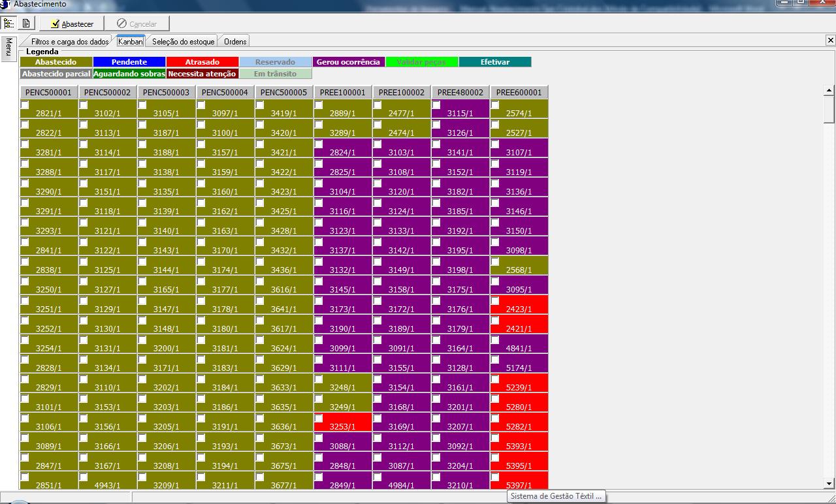Click the PENC500001 column header
836x504 pixels.
pyautogui.click(x=48, y=93)
